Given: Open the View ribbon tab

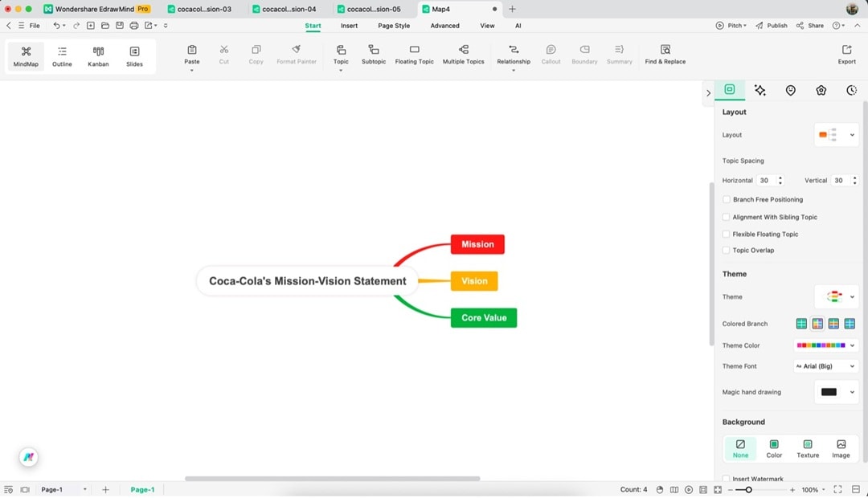Looking at the screenshot, I should pyautogui.click(x=487, y=26).
